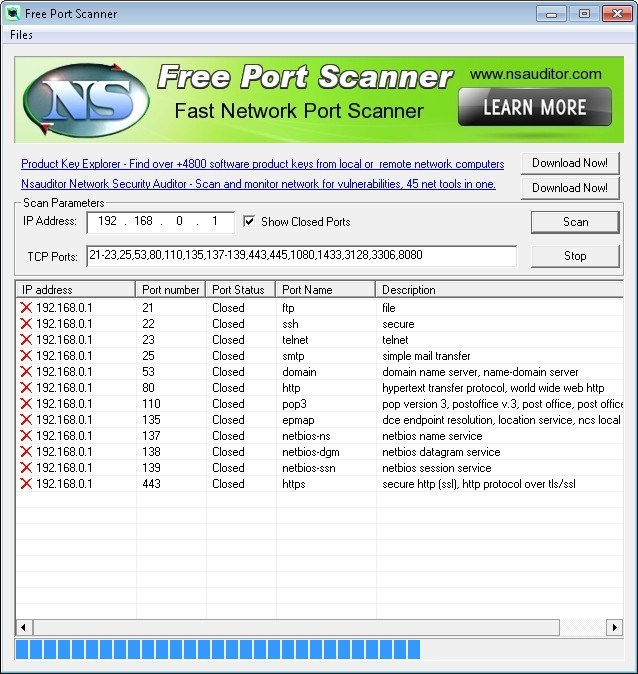Click the 'Closed' status in port 80 row
The image size is (638, 674).
click(228, 388)
